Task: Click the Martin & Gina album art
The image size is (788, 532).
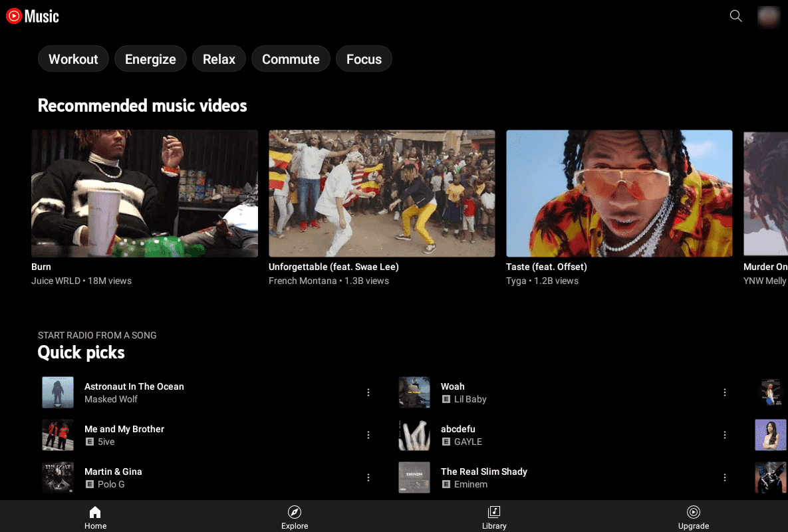Action: click(x=58, y=477)
